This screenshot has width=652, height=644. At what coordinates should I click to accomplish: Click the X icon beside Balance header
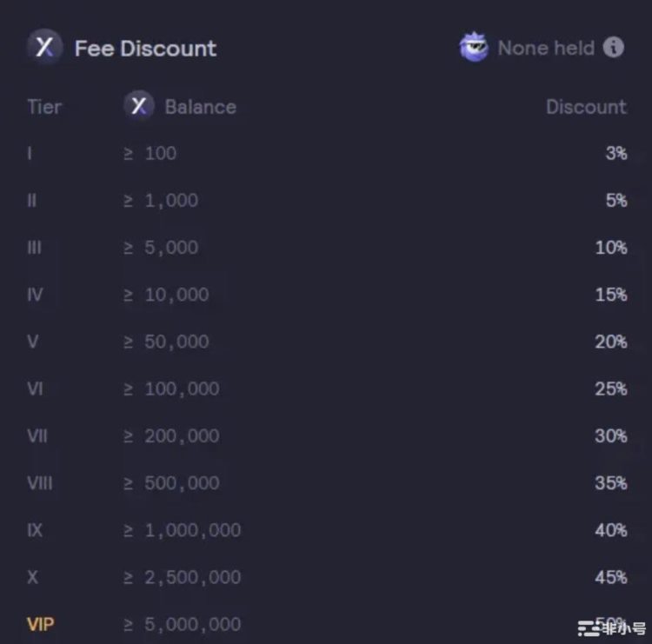click(139, 106)
